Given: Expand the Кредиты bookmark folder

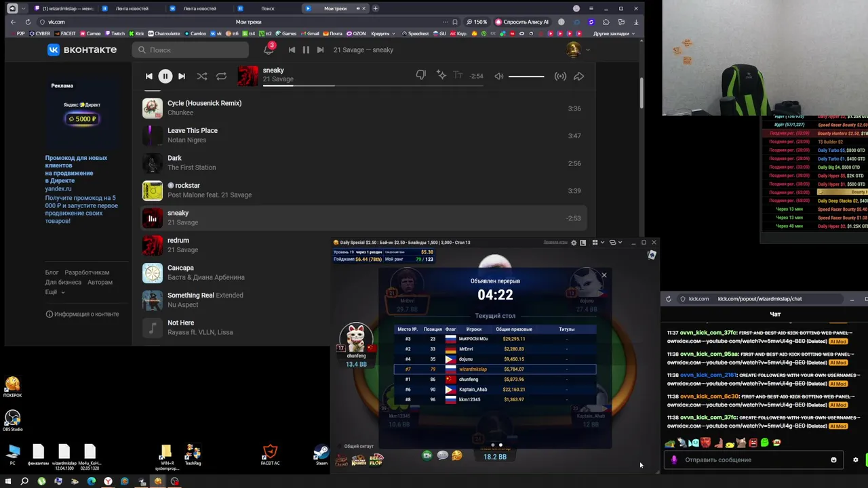Looking at the screenshot, I should coord(383,33).
